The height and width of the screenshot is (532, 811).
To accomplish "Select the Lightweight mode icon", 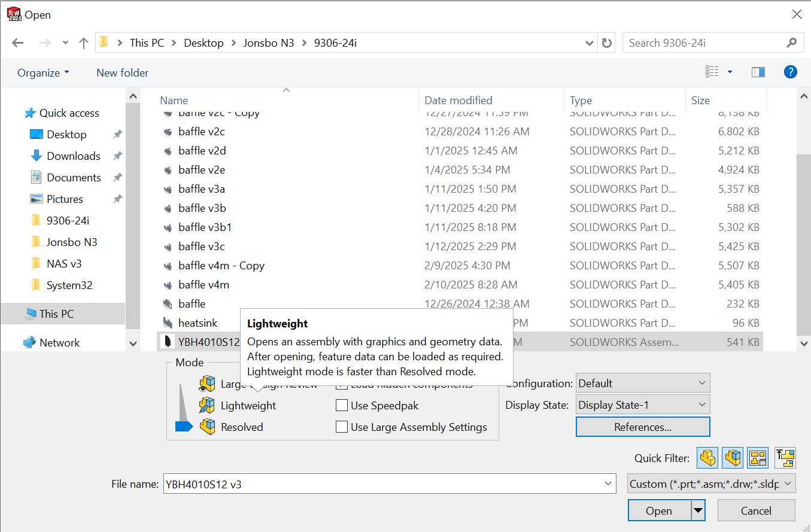I will click(207, 405).
